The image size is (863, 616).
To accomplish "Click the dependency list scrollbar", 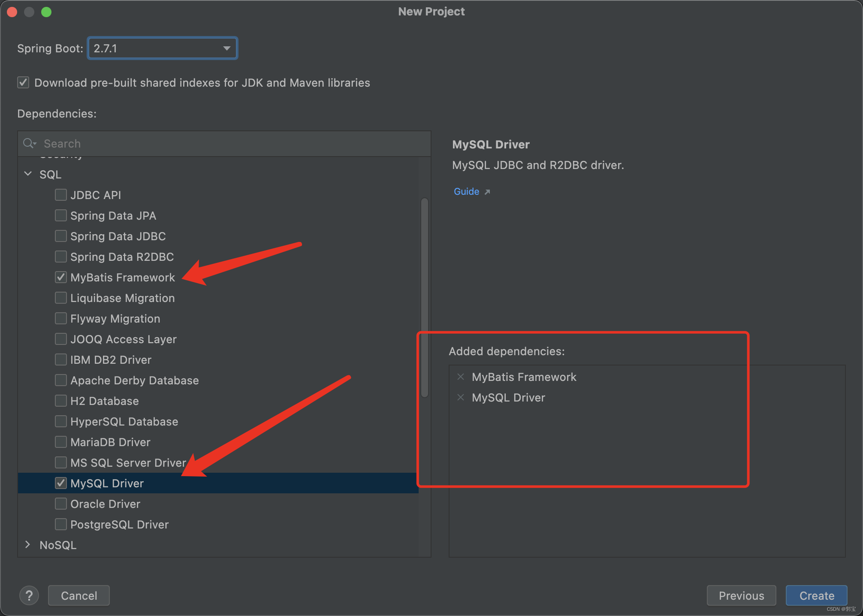I will 425,298.
